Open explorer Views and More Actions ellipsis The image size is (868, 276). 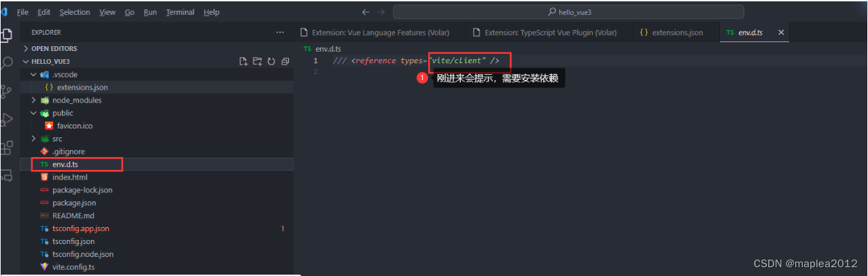[280, 32]
